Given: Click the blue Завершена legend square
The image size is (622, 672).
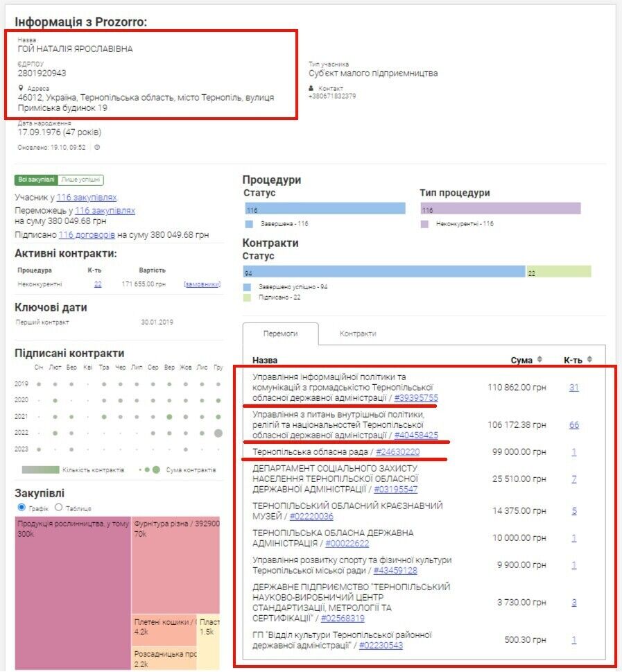Looking at the screenshot, I should coord(249,224).
